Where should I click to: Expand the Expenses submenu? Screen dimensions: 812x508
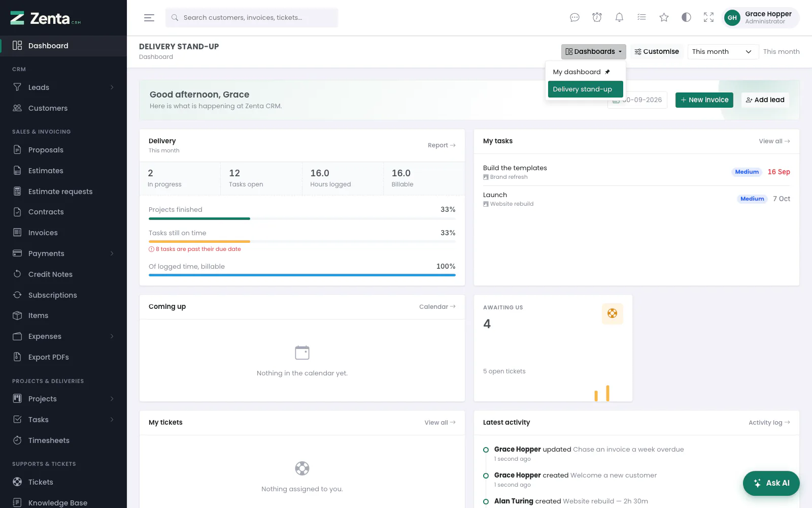pyautogui.click(x=112, y=336)
